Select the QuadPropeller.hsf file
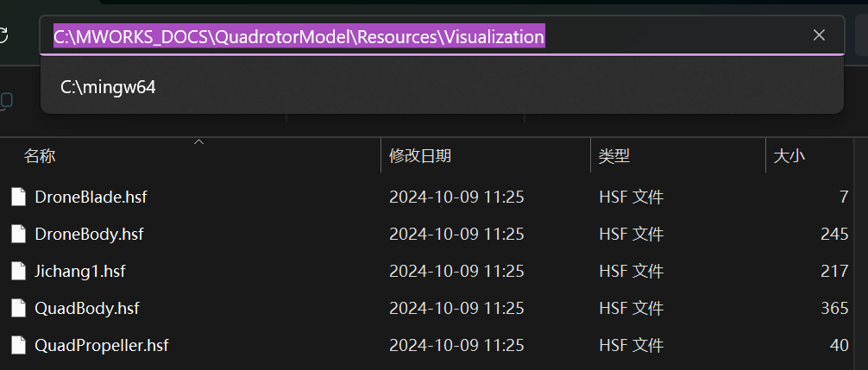This screenshot has width=868, height=370. point(101,346)
